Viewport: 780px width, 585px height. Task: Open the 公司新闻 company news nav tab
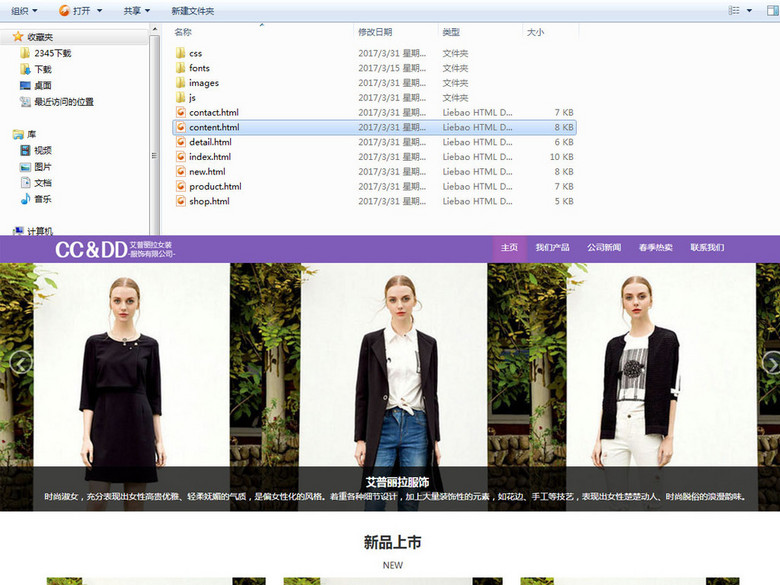tap(604, 248)
